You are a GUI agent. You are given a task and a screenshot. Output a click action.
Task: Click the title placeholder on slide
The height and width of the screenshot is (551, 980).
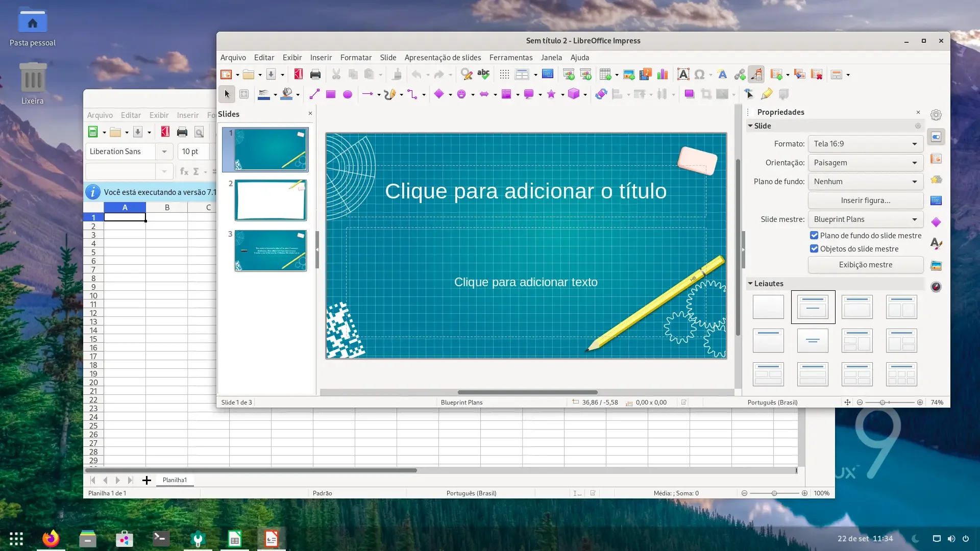526,191
